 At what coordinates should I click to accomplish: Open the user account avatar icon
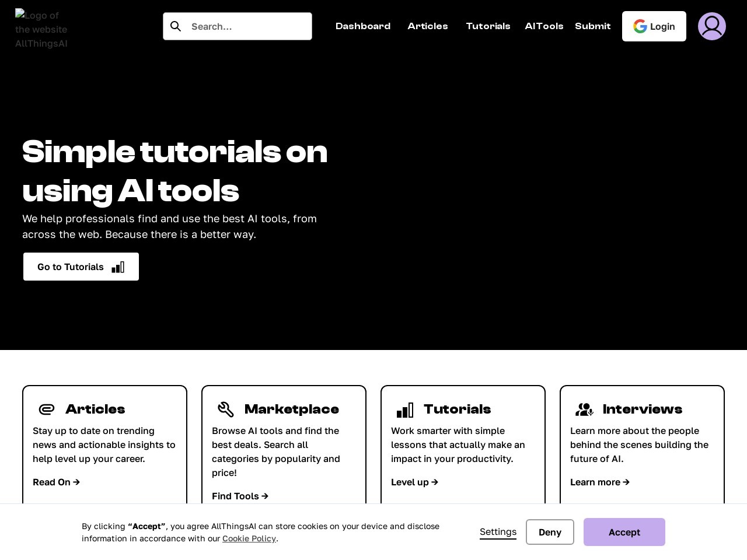712,26
